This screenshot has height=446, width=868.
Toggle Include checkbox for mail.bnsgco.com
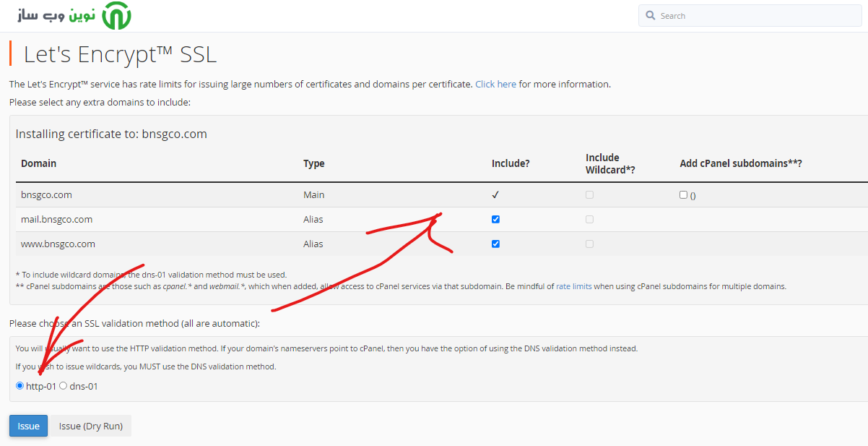click(495, 220)
